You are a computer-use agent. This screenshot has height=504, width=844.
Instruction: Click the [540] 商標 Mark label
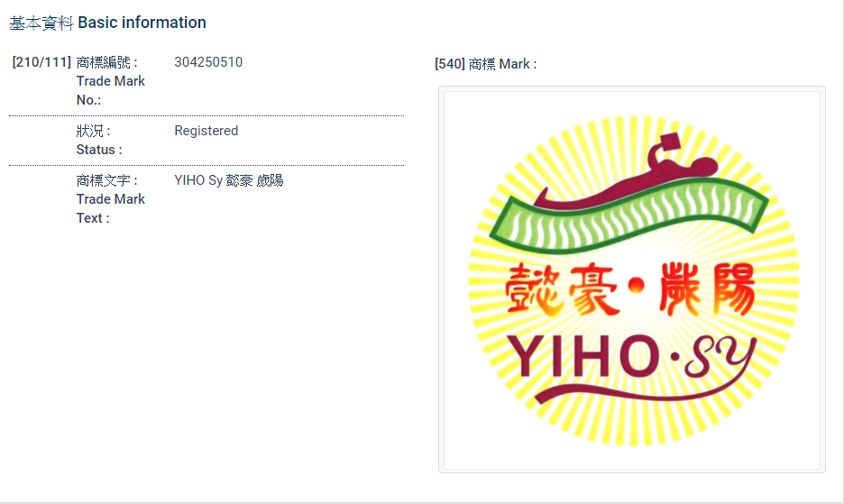485,64
